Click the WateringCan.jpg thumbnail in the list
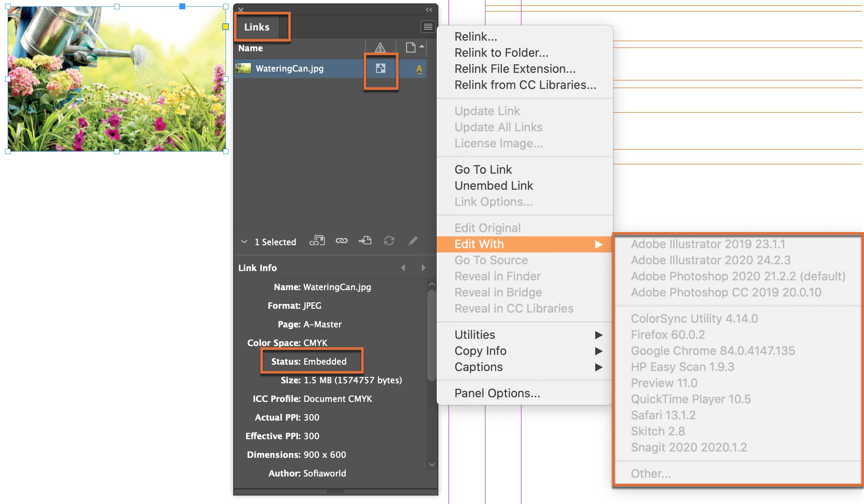This screenshot has width=864, height=504. tap(243, 68)
